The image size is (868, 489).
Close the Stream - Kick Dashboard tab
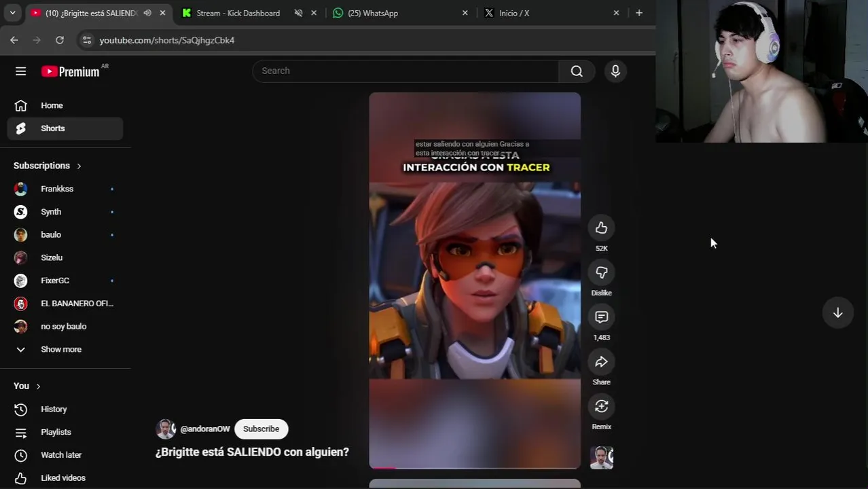tap(314, 13)
